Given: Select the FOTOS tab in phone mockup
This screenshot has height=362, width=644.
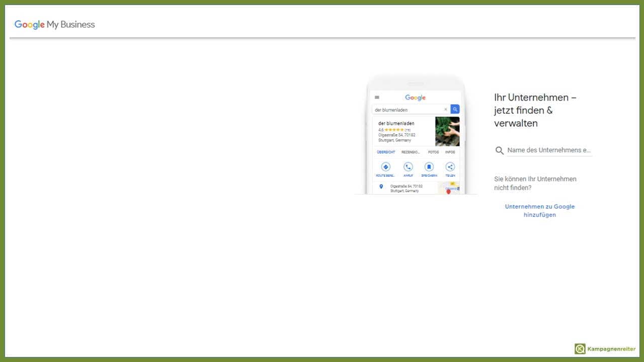Looking at the screenshot, I should [433, 152].
